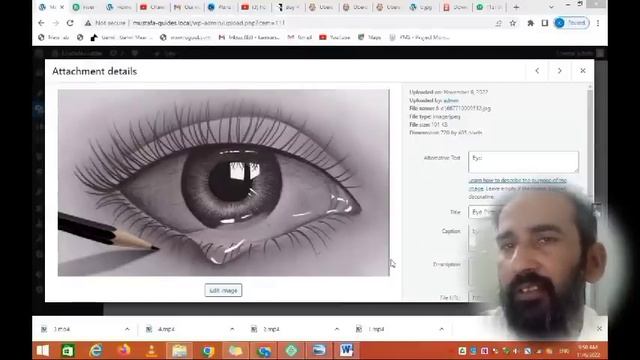
Task: Bookmark this page with the star icon
Action: tap(513, 23)
